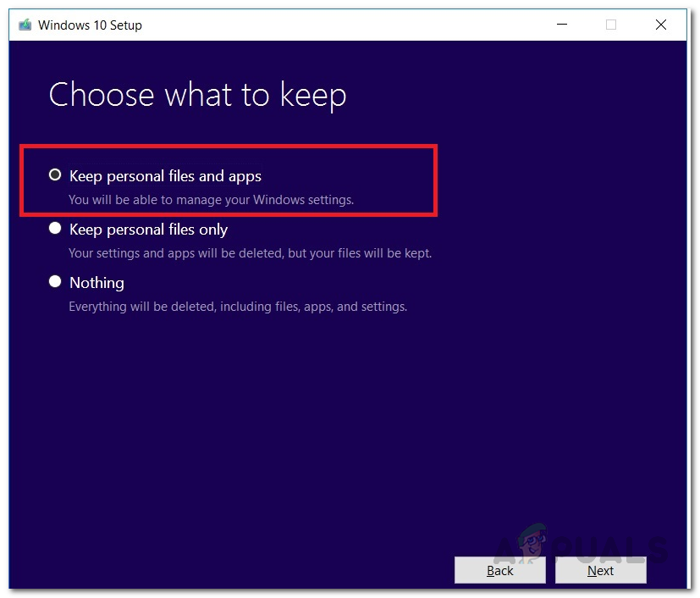700x598 pixels.
Task: Minimize the Windows 10 Setup window
Action: [561, 24]
